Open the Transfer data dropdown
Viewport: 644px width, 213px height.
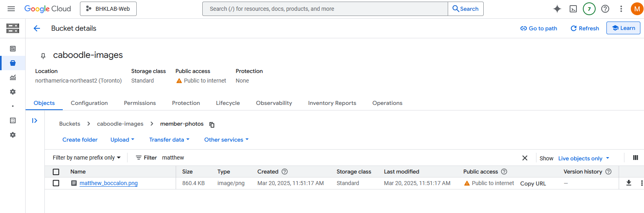[x=169, y=140]
